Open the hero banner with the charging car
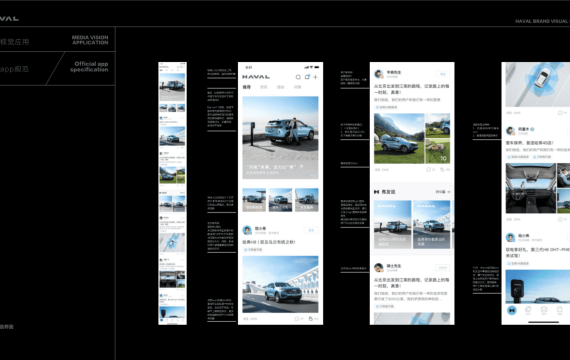The height and width of the screenshot is (360, 570). click(280, 137)
